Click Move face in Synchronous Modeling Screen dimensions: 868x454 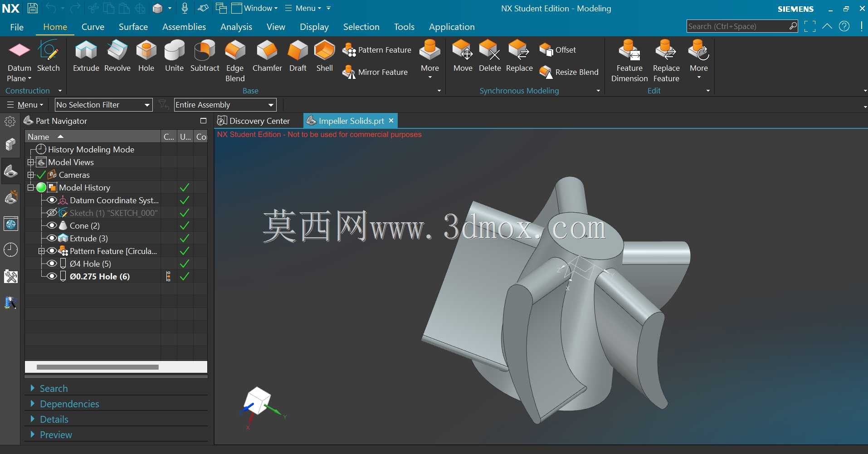coord(463,56)
